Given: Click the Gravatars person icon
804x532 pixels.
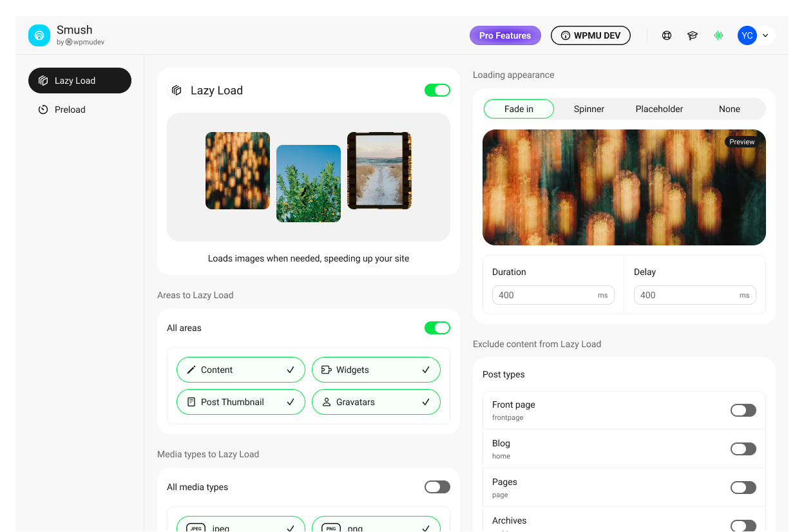Looking at the screenshot, I should (x=327, y=402).
